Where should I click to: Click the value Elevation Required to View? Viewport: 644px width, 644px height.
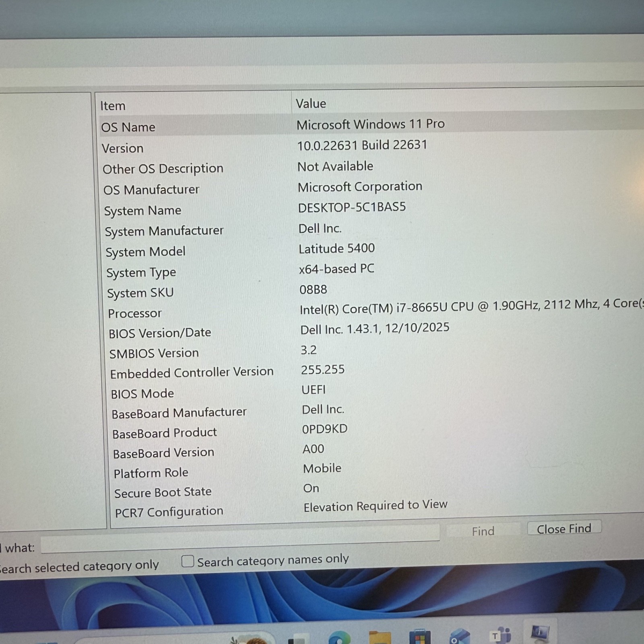pyautogui.click(x=376, y=506)
